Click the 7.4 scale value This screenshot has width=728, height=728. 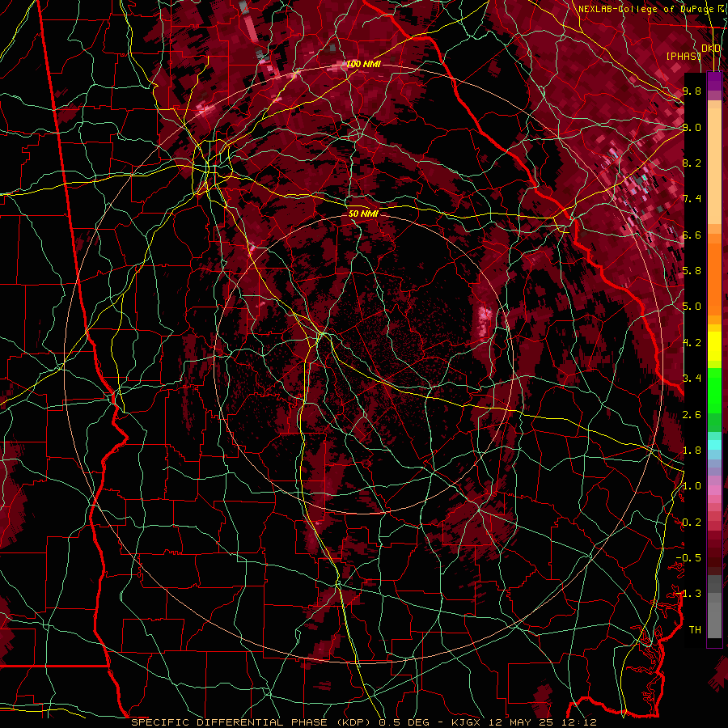point(692,199)
